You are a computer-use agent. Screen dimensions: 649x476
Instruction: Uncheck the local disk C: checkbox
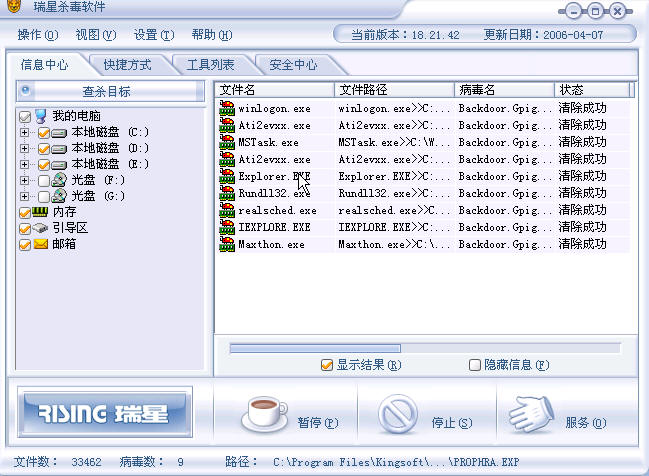pos(44,133)
